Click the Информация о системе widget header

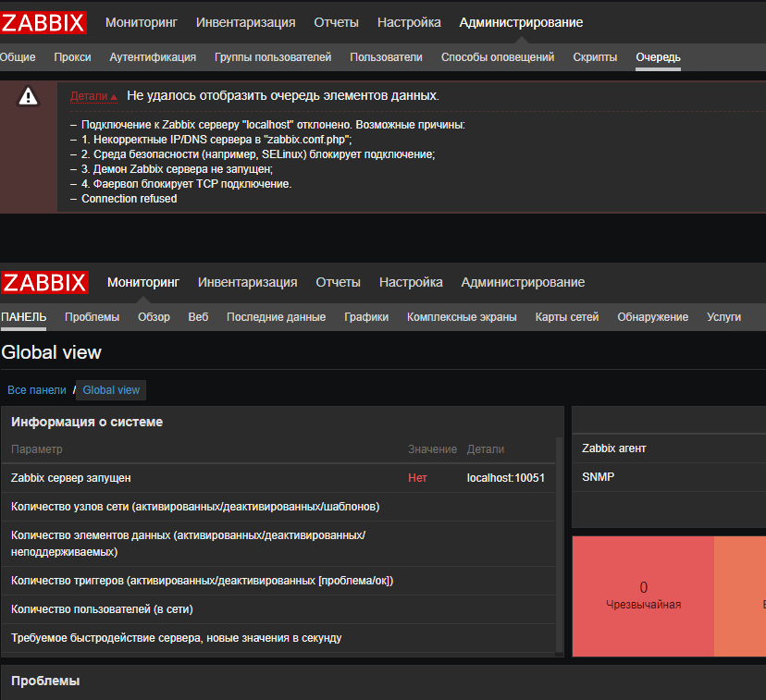coord(87,422)
